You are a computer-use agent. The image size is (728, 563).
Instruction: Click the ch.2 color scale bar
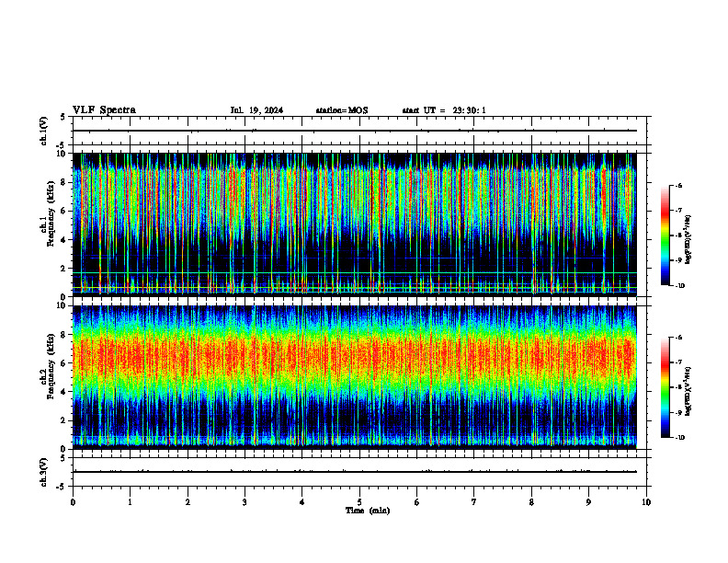pos(665,387)
